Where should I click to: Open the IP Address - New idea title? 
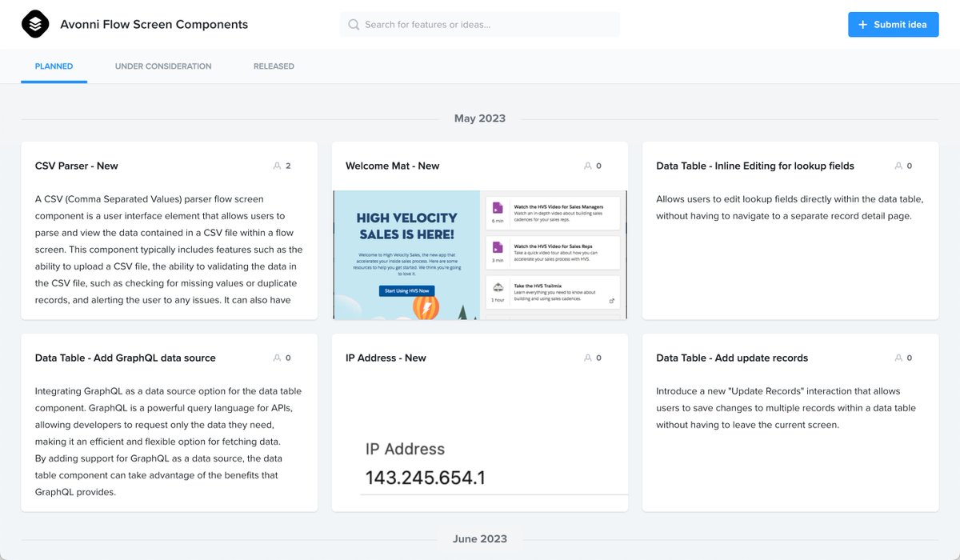386,358
